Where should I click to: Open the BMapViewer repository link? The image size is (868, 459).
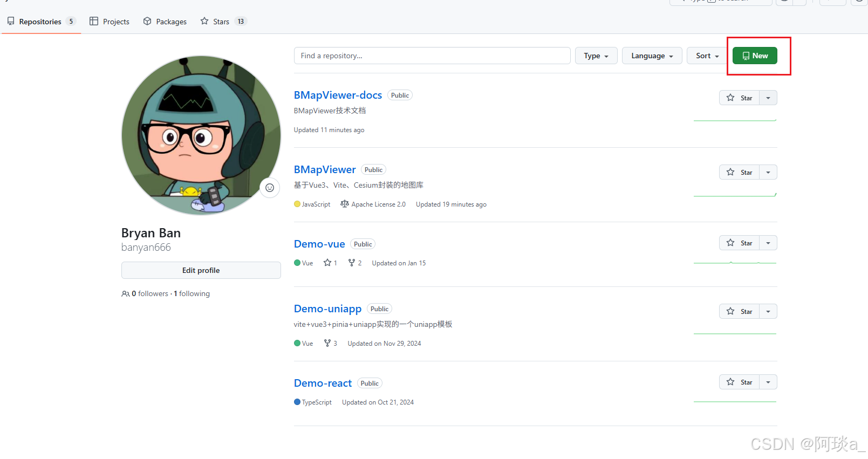325,169
